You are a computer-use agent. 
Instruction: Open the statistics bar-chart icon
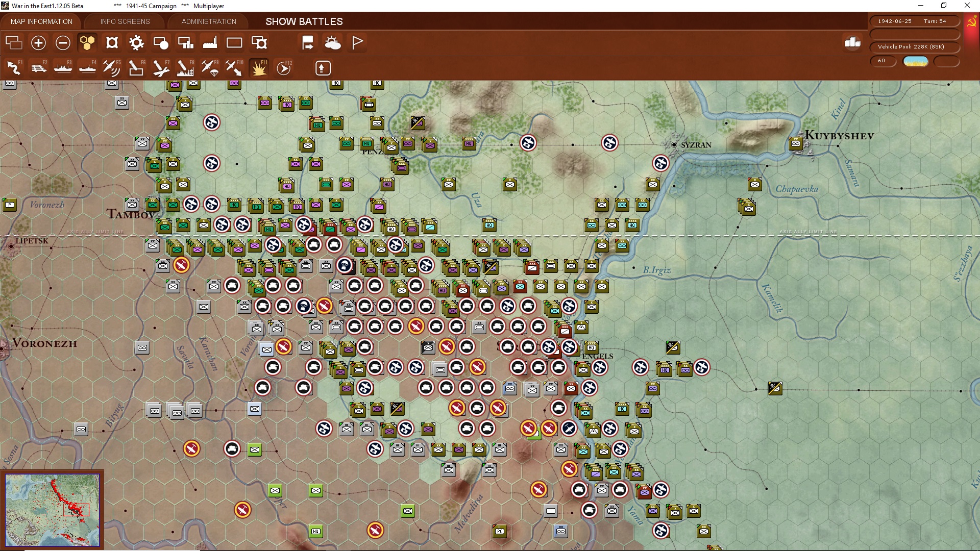click(x=852, y=43)
